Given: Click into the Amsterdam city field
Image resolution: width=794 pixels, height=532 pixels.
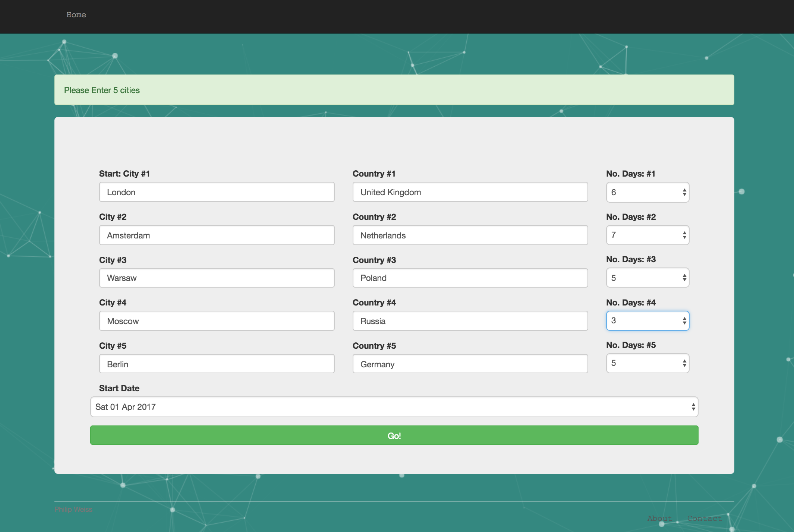Looking at the screenshot, I should [x=217, y=235].
